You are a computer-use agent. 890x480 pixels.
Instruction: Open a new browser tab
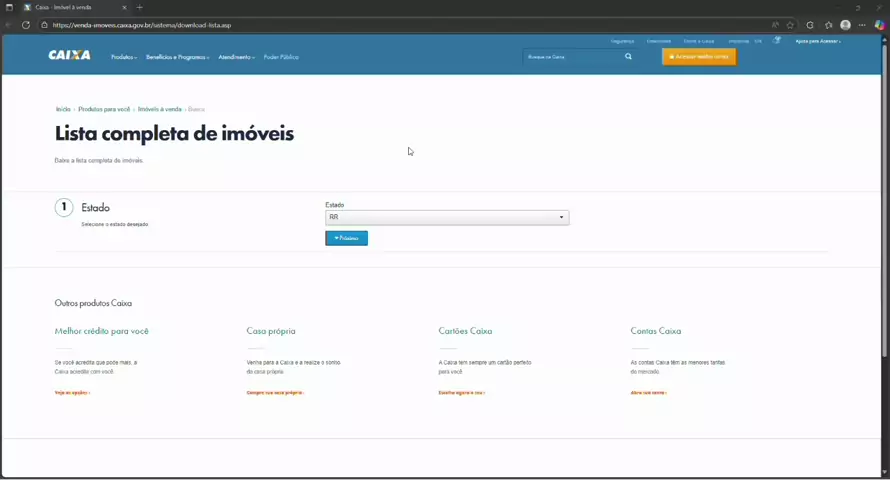(140, 7)
